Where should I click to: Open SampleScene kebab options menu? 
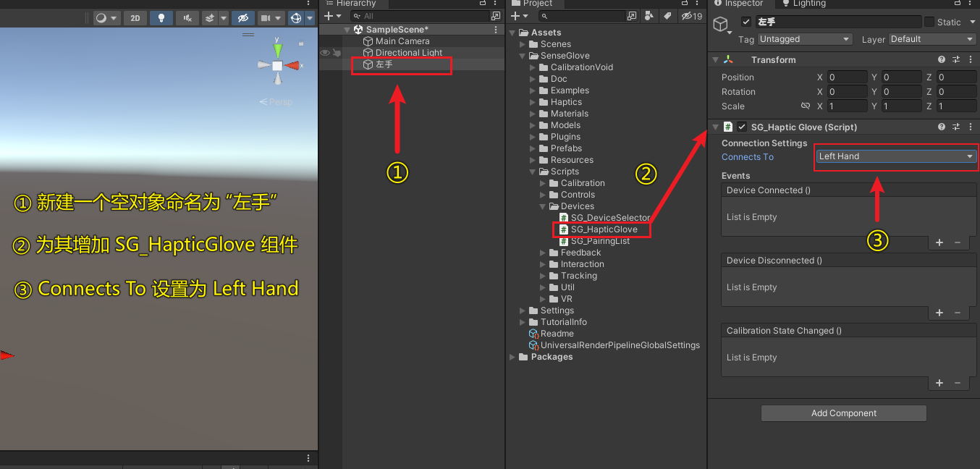[496, 30]
